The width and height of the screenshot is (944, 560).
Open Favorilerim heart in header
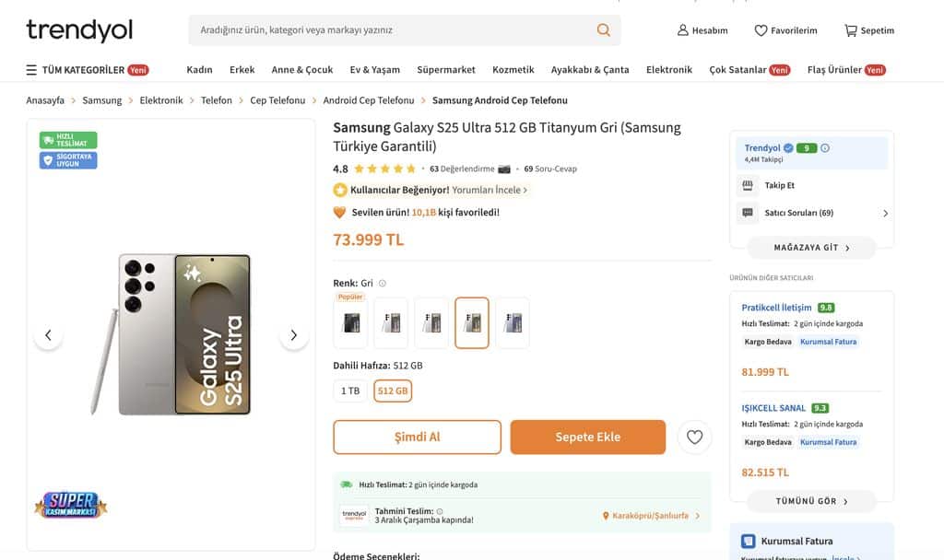click(x=761, y=30)
